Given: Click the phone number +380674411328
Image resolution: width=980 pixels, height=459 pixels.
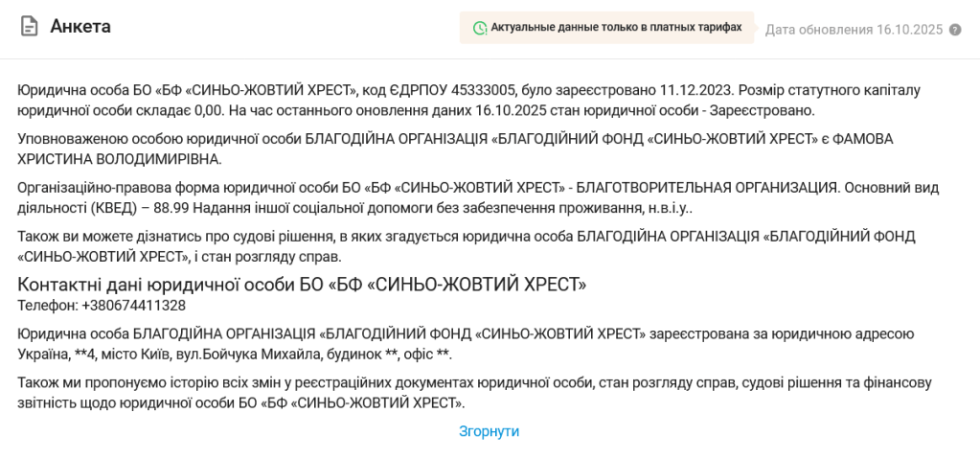Looking at the screenshot, I should coord(134,306).
